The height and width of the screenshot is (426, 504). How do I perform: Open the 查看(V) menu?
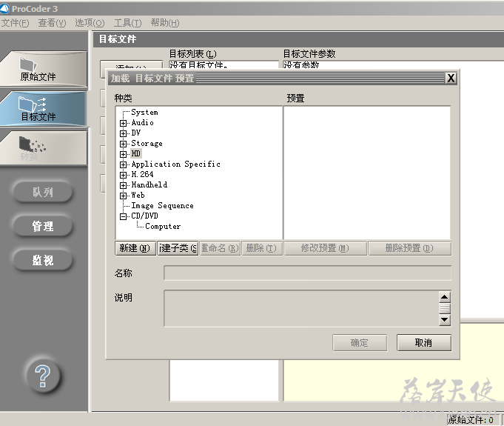click(52, 23)
